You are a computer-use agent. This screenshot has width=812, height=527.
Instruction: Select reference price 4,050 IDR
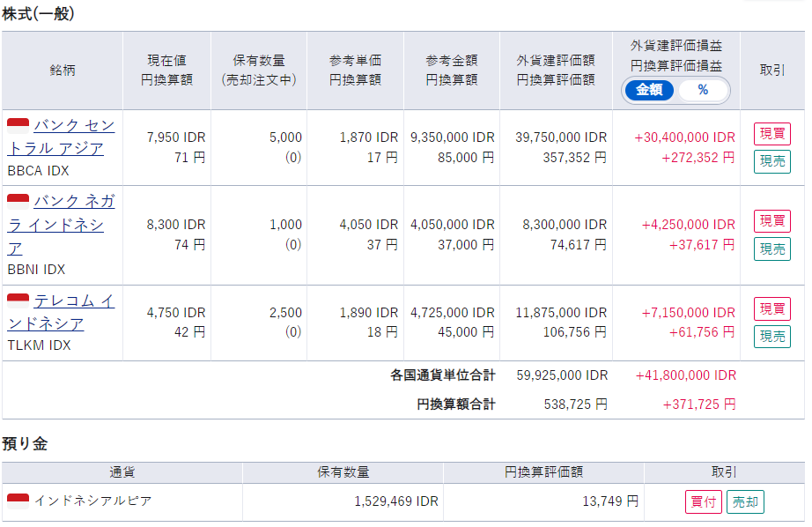(x=369, y=225)
